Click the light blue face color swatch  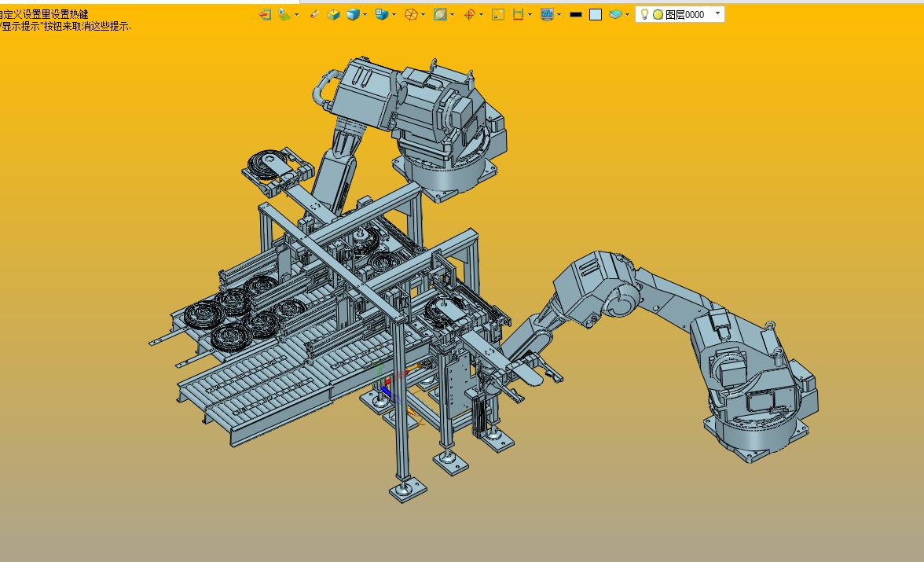click(x=596, y=15)
